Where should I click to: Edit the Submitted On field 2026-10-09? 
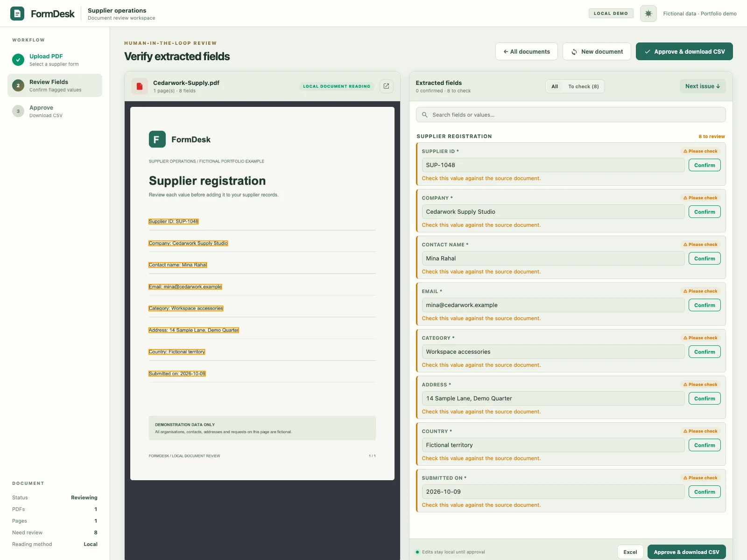(x=553, y=492)
